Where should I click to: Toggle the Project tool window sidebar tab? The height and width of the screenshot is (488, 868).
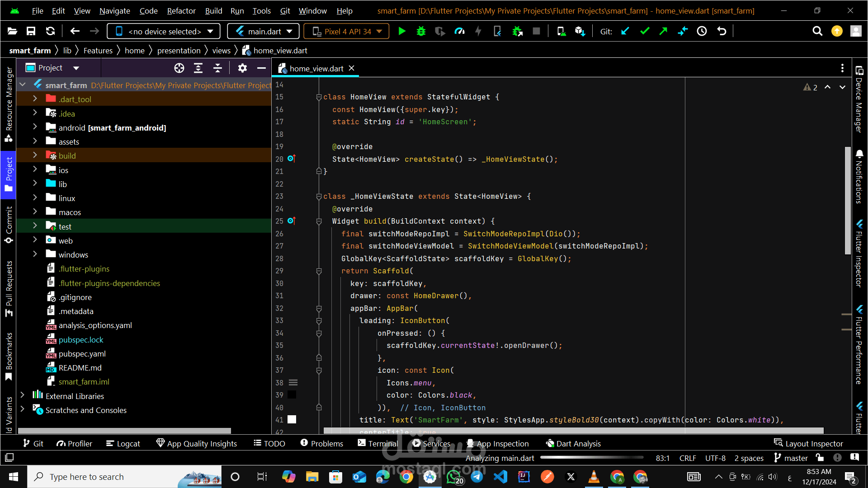(x=9, y=174)
